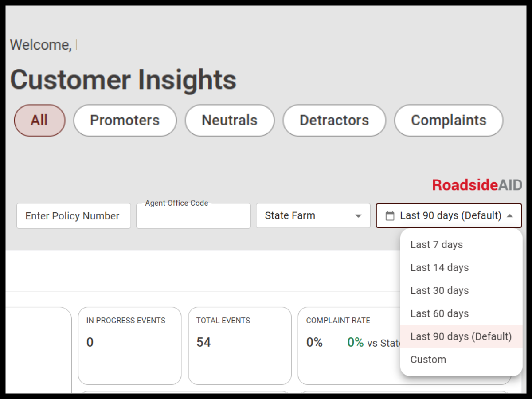Select the Neutrals filter pill

point(229,120)
